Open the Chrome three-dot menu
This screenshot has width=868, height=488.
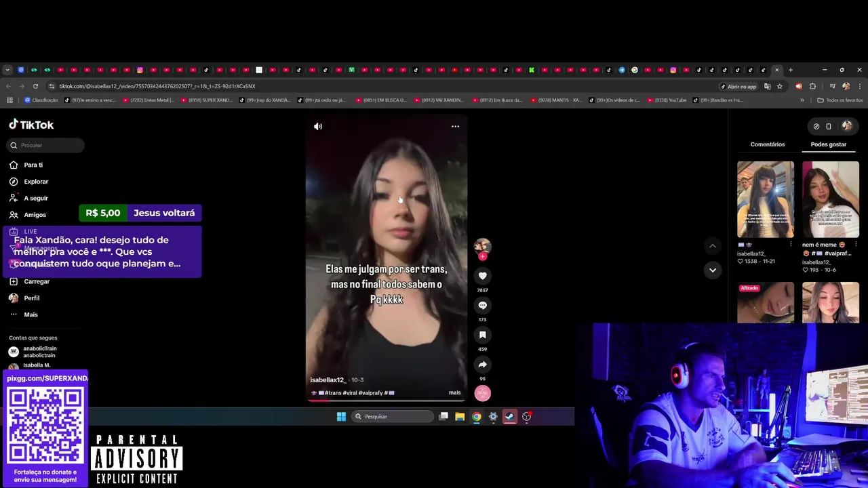(860, 86)
